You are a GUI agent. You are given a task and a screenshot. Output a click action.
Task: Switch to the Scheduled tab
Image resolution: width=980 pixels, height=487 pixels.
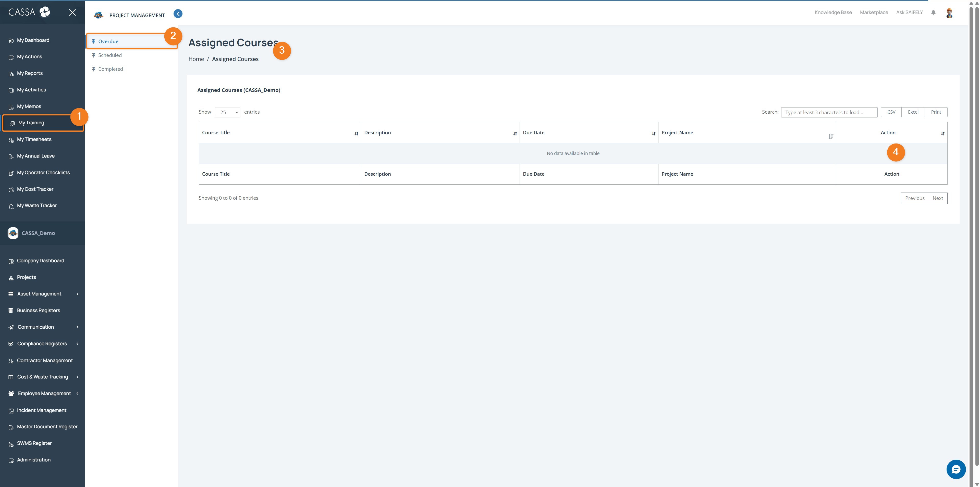pyautogui.click(x=110, y=55)
